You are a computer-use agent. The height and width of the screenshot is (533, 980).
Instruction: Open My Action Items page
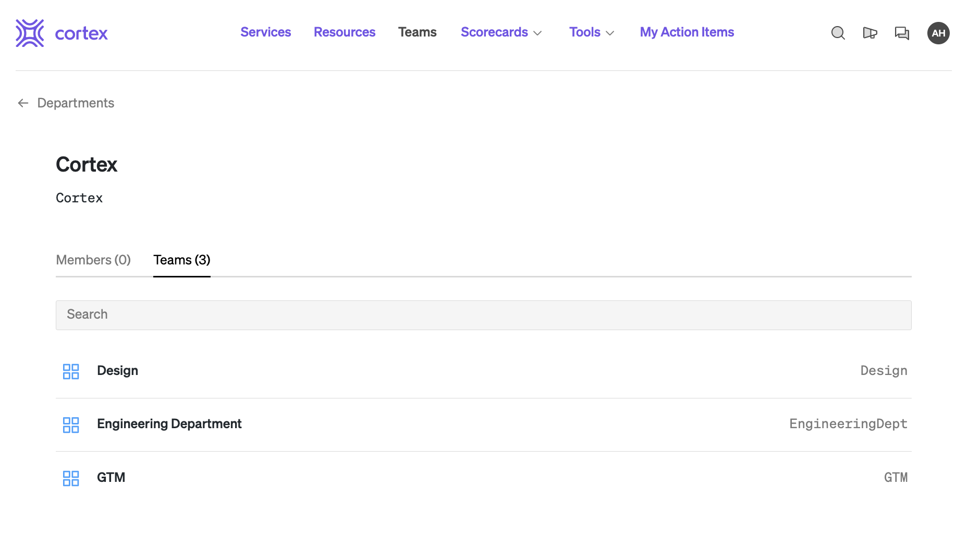click(687, 32)
